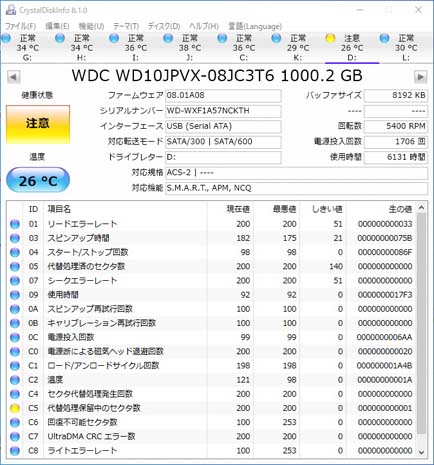
Task: Click serial number field WD-WXF1A57NCKTH
Action: point(223,111)
